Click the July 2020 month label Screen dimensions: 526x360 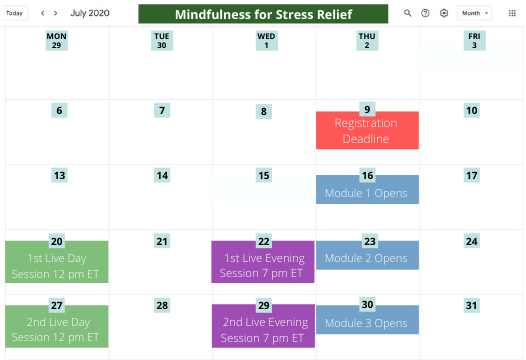point(90,13)
